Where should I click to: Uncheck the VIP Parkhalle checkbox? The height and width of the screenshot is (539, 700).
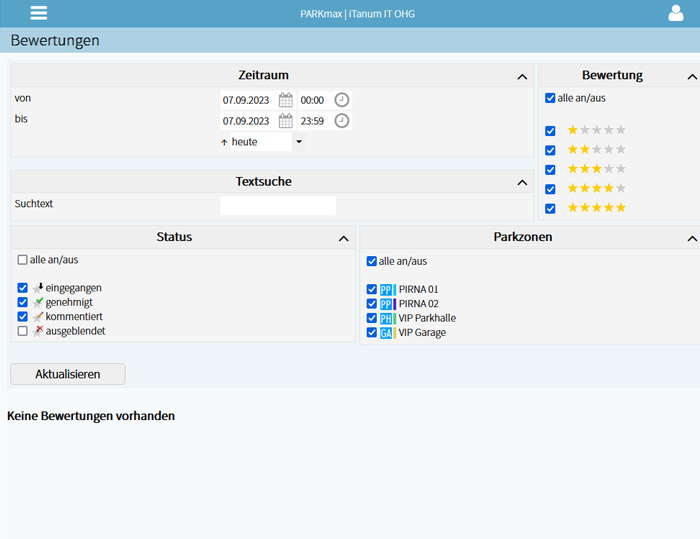point(371,318)
